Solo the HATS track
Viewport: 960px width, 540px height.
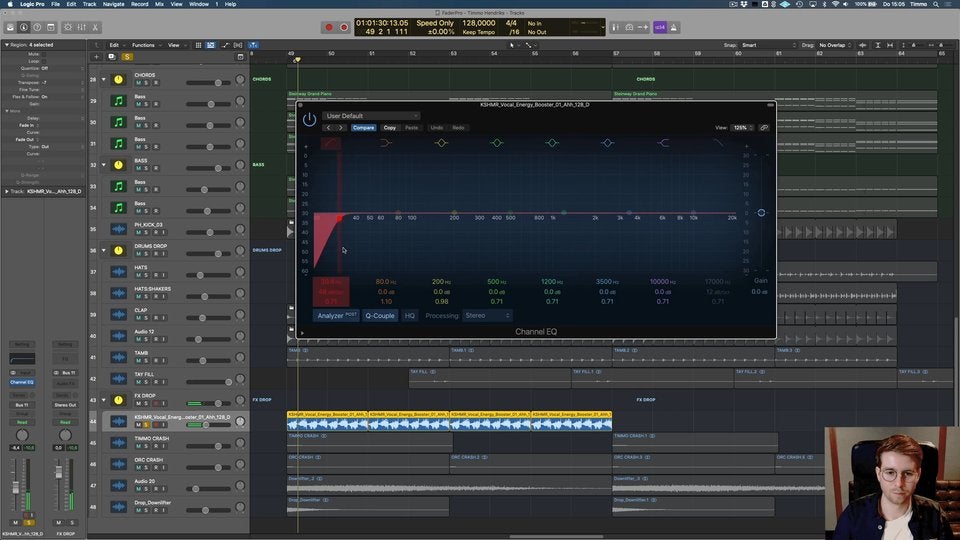pyautogui.click(x=145, y=276)
